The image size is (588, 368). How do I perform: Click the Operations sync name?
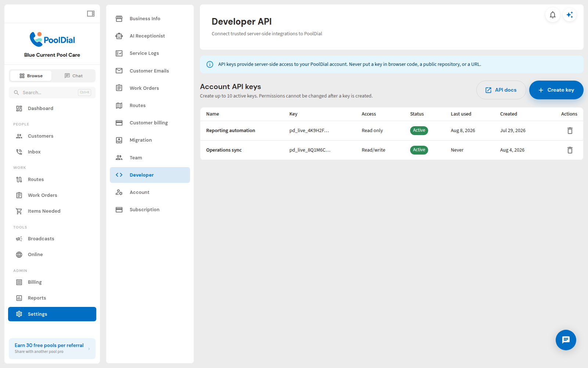point(224,150)
